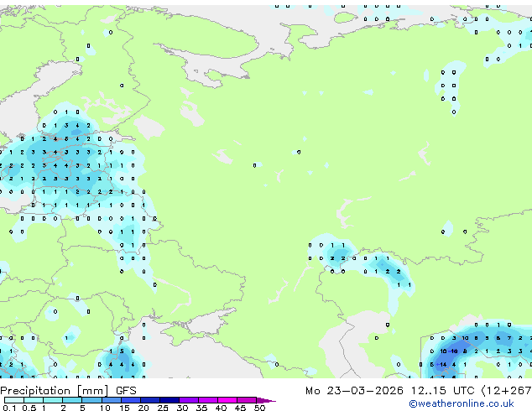The height and width of the screenshot is (411, 532).
Task: Click the 45–50 mm legend color box
Action: 247,400
